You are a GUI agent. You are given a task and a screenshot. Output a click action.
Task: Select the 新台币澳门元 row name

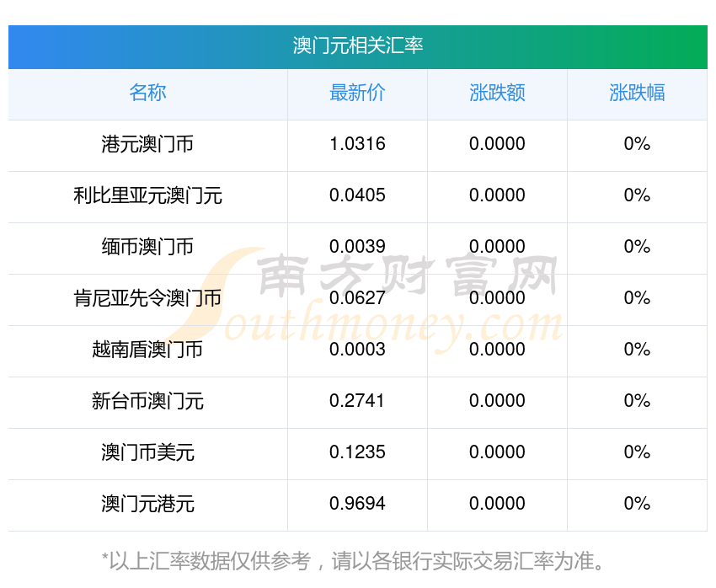147,401
